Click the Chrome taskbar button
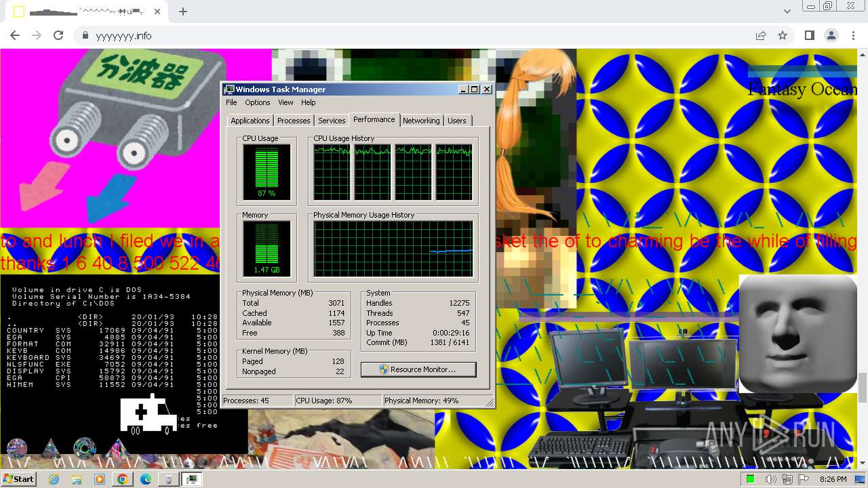 (x=122, y=479)
